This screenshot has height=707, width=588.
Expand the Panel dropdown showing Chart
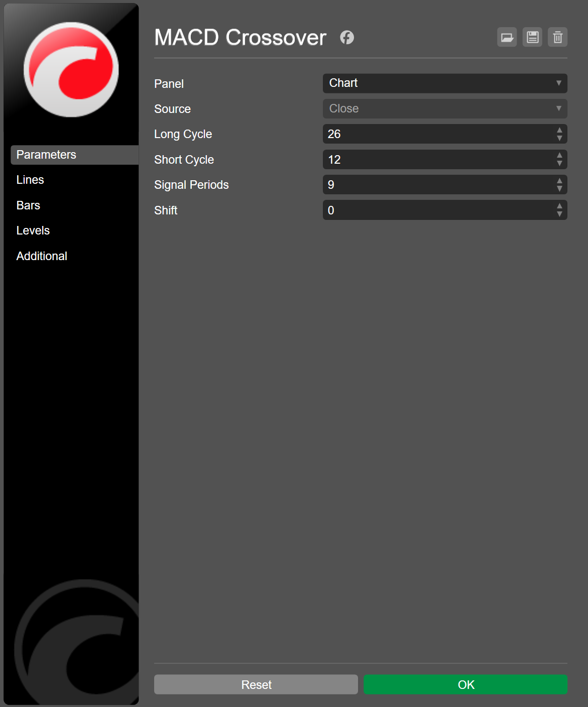[444, 83]
